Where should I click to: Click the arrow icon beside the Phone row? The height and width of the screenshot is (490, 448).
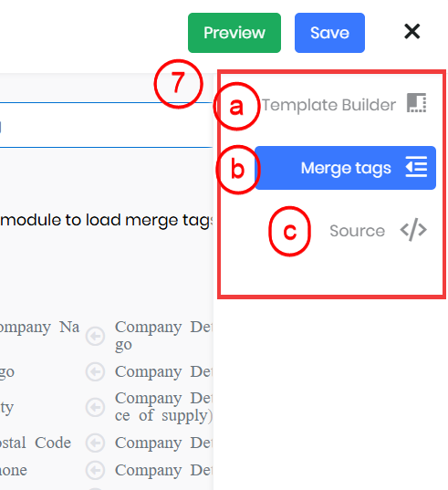click(95, 470)
